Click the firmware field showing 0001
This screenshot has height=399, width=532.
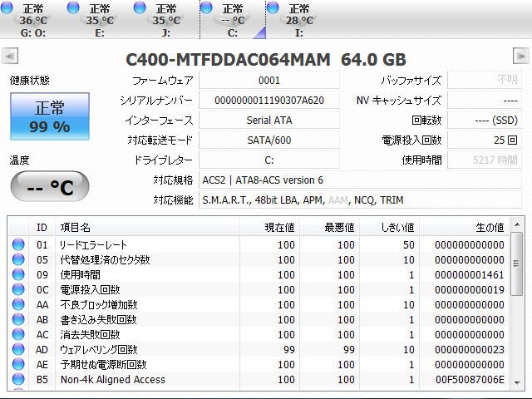269,81
